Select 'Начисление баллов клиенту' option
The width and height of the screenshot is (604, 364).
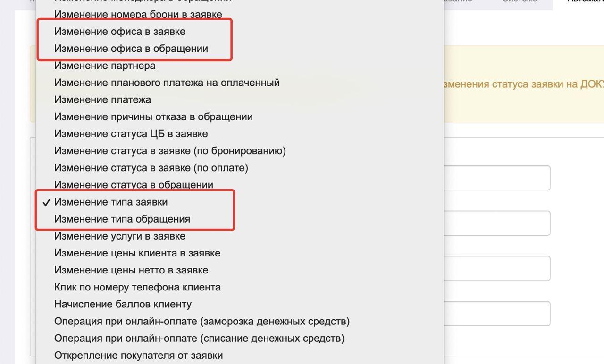click(123, 304)
